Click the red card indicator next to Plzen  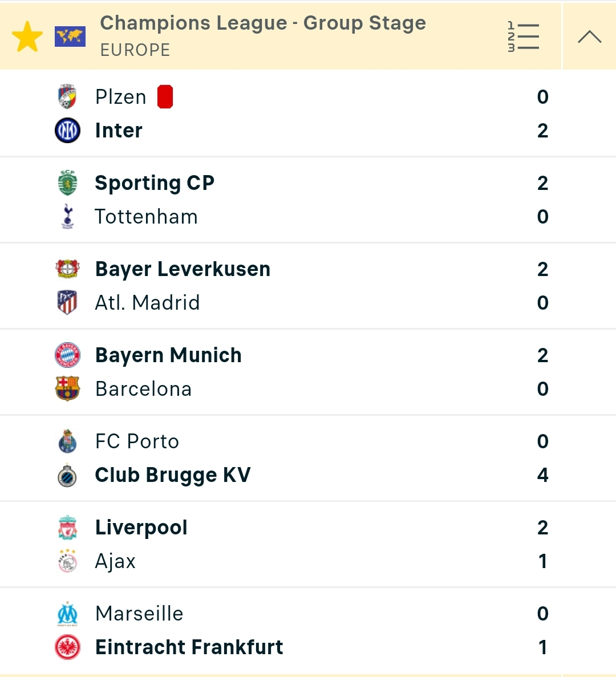165,97
